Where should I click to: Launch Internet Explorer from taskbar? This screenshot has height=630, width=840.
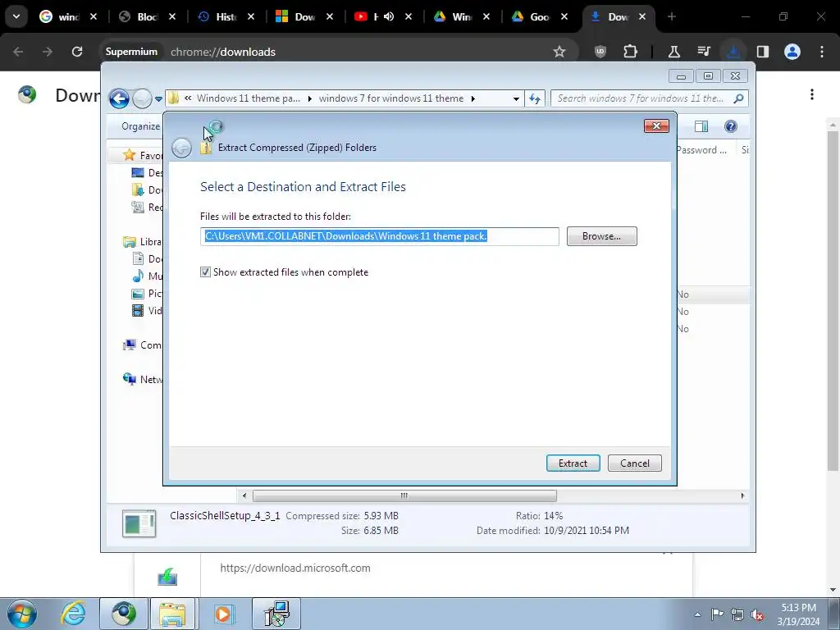(x=73, y=614)
